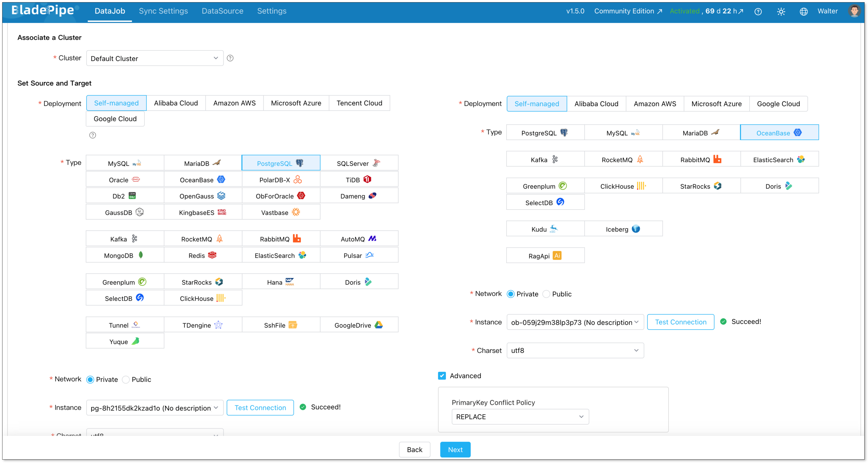Click target Test Connection button
The width and height of the screenshot is (868, 463).
(681, 322)
